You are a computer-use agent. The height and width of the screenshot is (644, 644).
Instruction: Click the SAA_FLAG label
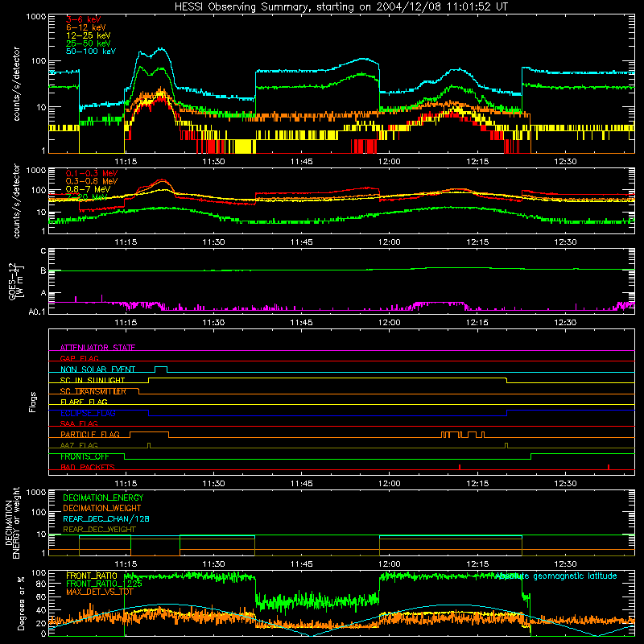coord(79,423)
